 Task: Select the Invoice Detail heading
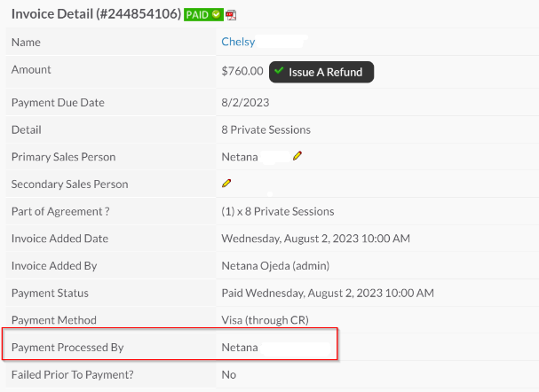[96, 14]
